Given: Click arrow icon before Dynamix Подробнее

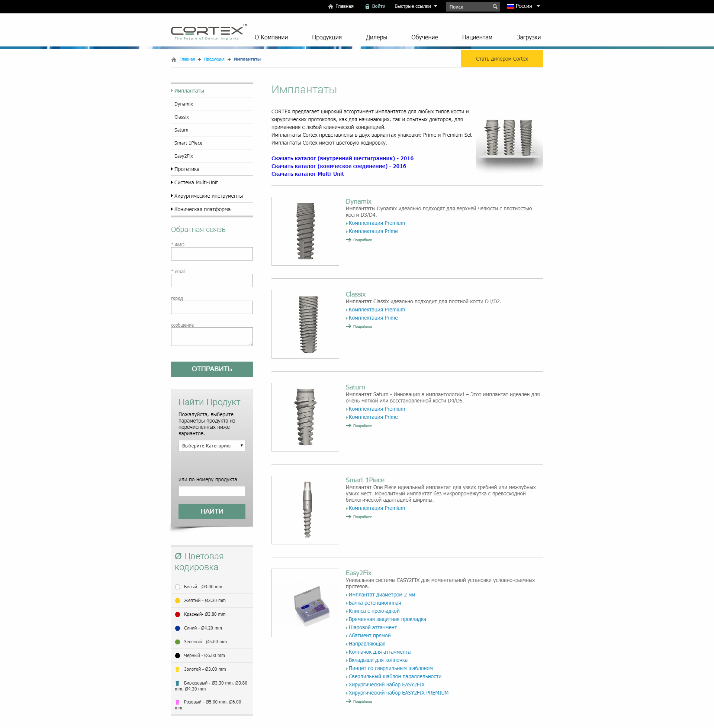Looking at the screenshot, I should tap(348, 240).
